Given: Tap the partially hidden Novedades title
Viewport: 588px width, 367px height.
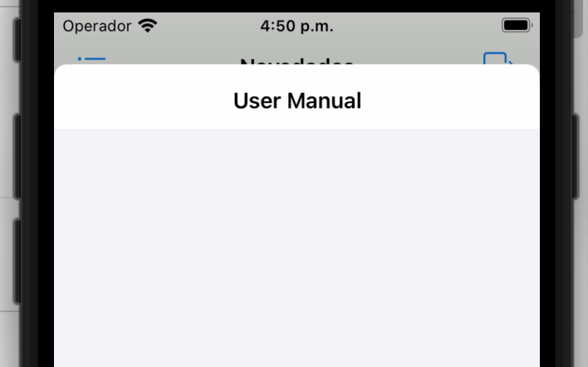Looking at the screenshot, I should (296, 61).
